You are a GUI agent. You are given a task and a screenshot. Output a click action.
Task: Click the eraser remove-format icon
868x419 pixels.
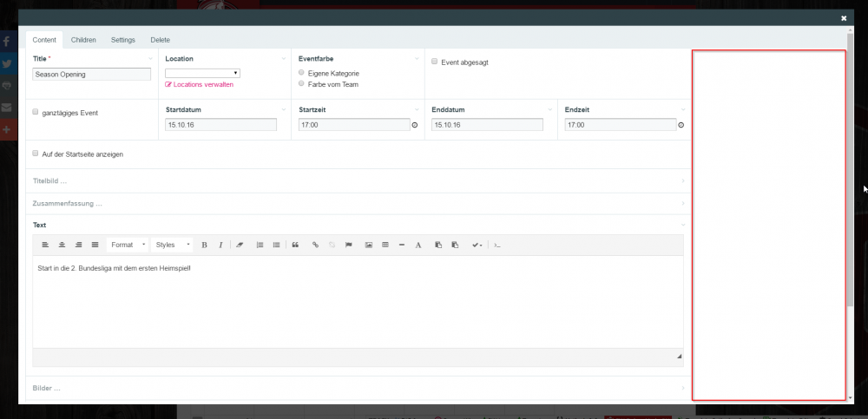click(240, 246)
